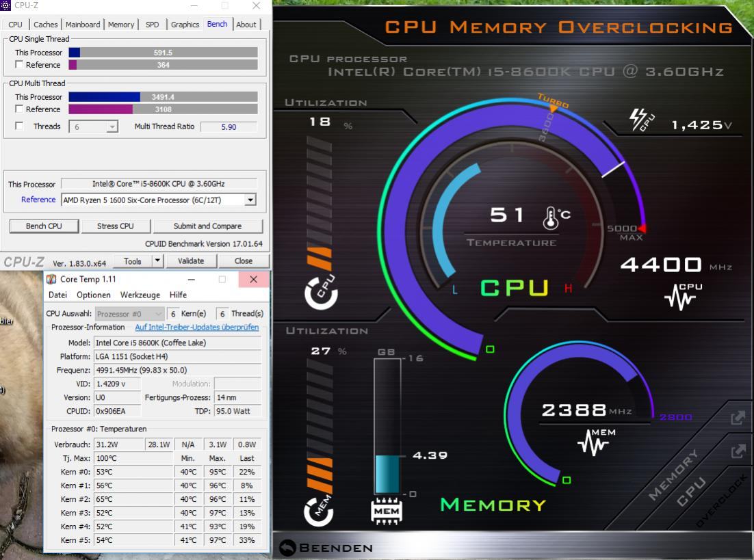Screen dimensions: 754x560
Task: Click Kern #5 load value 33%
Action: click(x=247, y=540)
